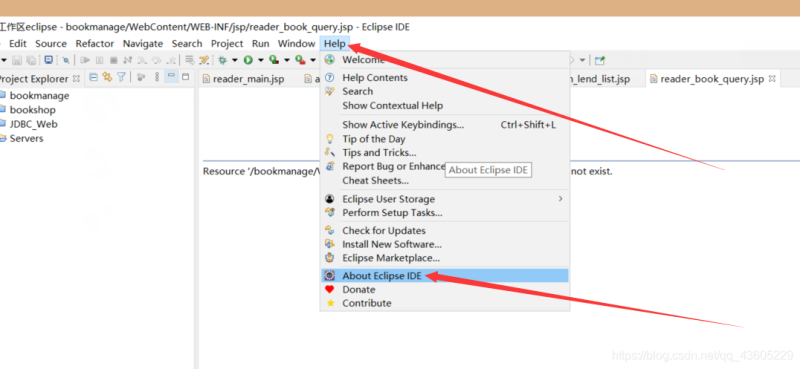Switch to the reader_main.jsp tab
Viewport: 800px width, 369px height.
point(243,79)
